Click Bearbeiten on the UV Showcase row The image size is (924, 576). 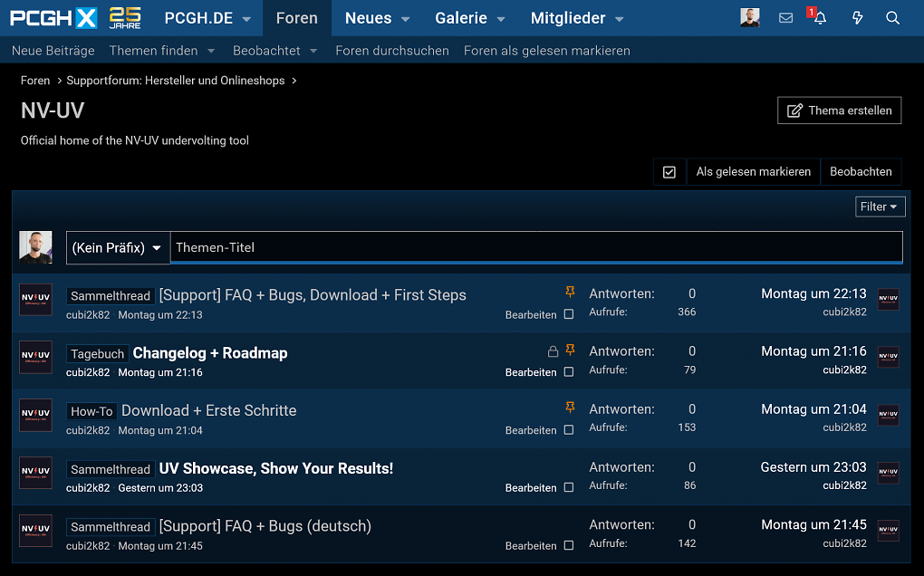point(530,487)
